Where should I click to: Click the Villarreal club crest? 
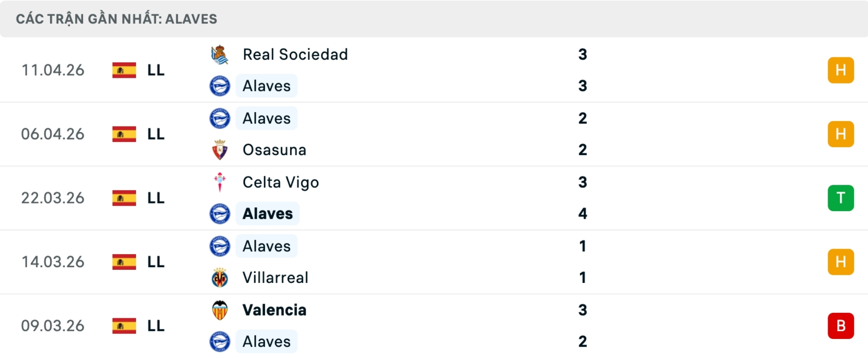(220, 278)
